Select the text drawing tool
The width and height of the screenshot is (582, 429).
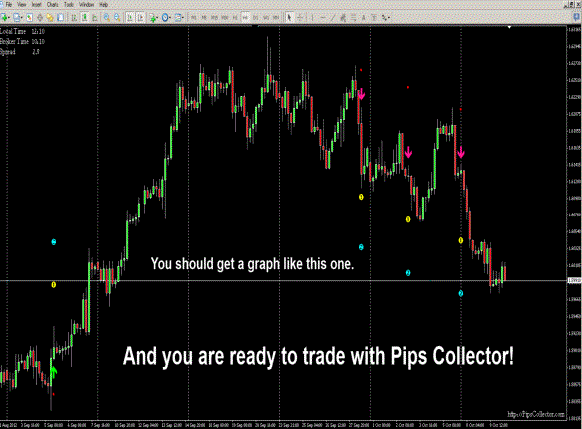click(x=363, y=17)
